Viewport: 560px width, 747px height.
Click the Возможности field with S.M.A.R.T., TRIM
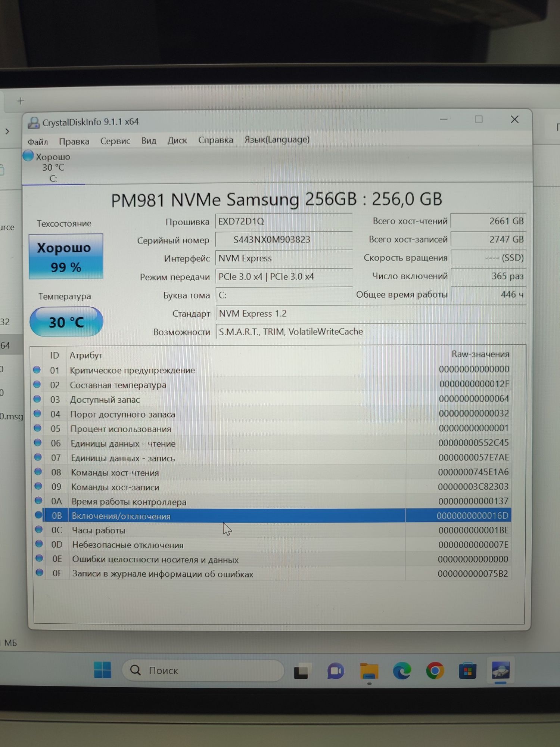(370, 332)
